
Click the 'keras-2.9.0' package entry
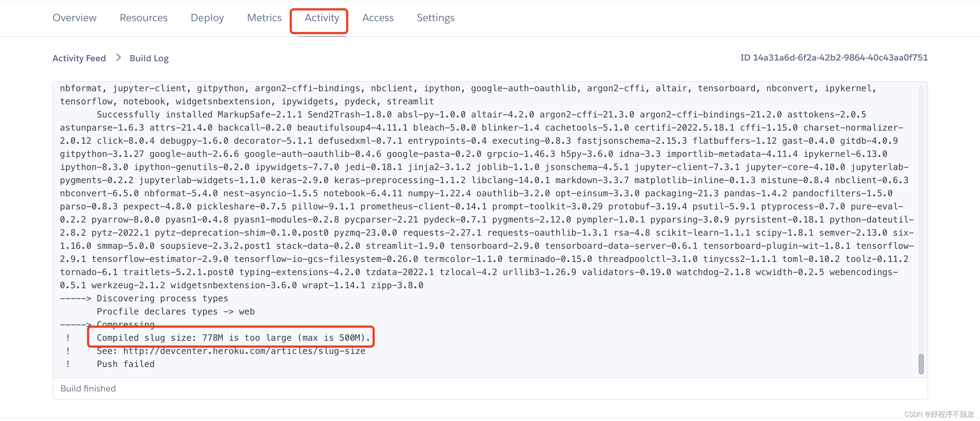[x=300, y=180]
